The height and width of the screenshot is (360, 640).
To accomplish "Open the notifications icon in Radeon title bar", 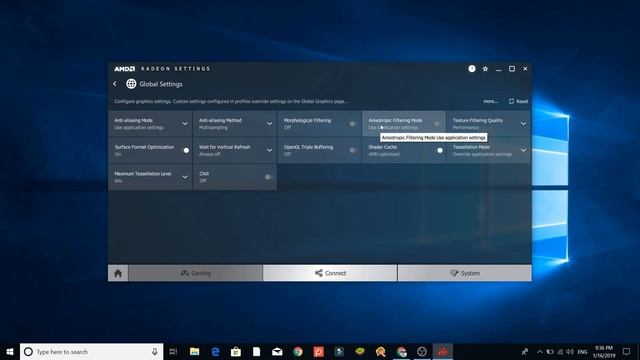I will click(x=472, y=69).
